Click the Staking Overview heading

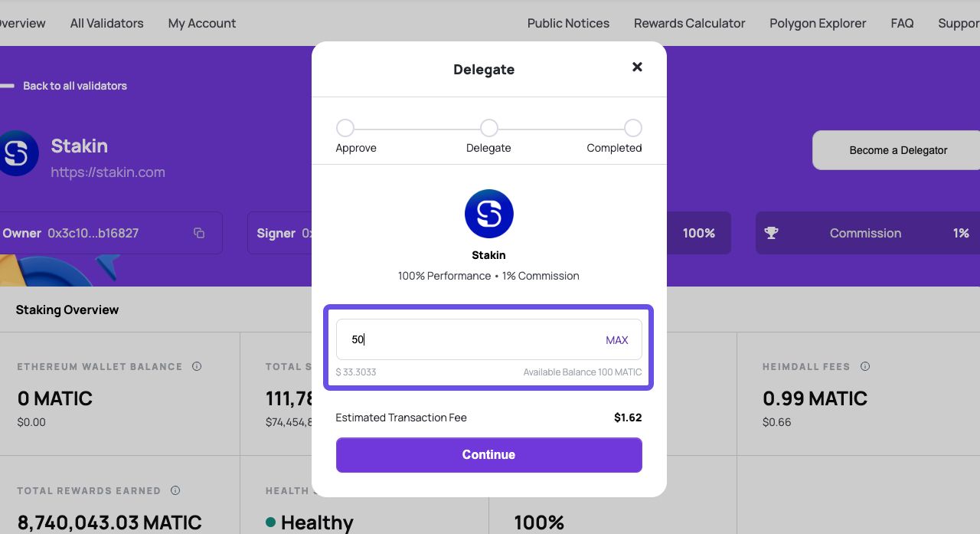(67, 310)
